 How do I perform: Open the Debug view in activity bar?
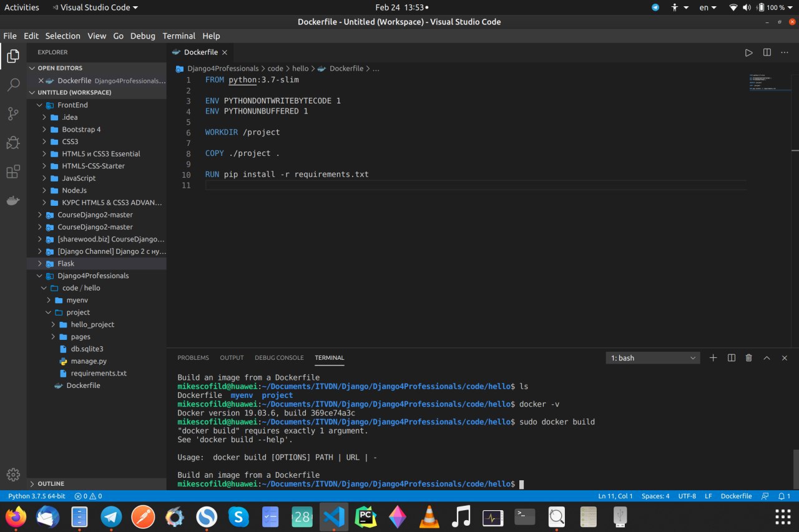pos(13,143)
